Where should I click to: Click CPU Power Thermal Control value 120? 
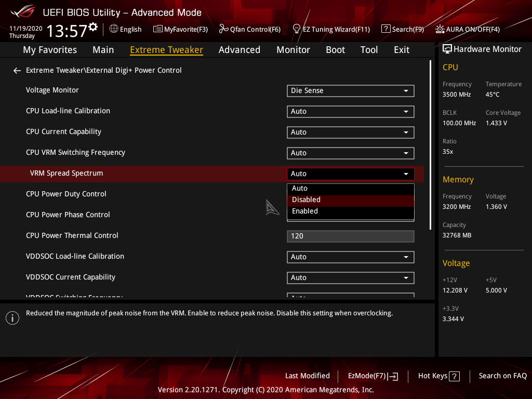(351, 236)
